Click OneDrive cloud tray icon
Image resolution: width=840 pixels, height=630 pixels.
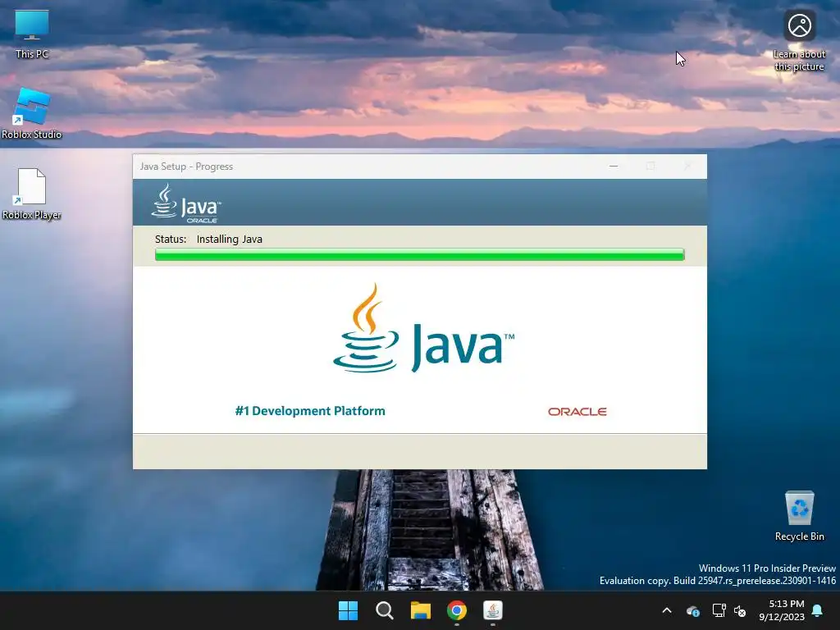(x=693, y=610)
